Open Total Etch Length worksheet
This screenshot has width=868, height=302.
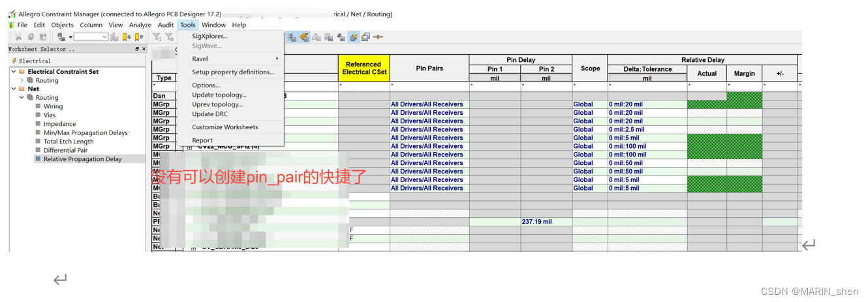tap(69, 142)
